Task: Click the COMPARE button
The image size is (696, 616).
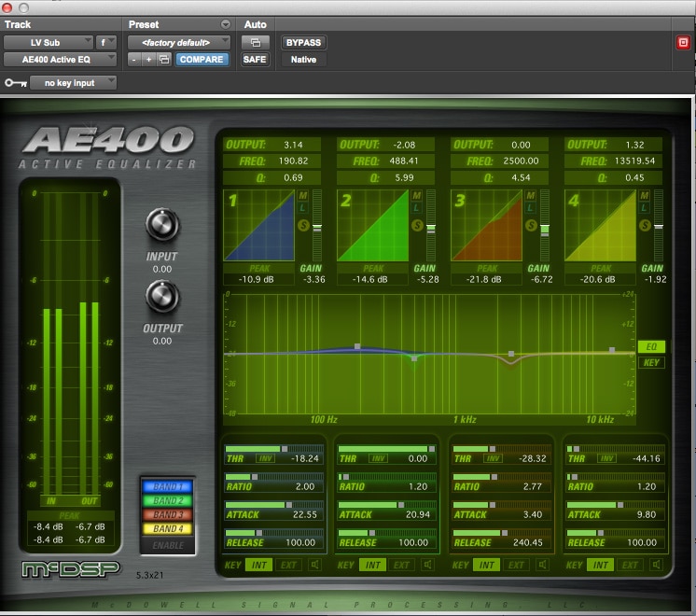Action: pyautogui.click(x=202, y=59)
